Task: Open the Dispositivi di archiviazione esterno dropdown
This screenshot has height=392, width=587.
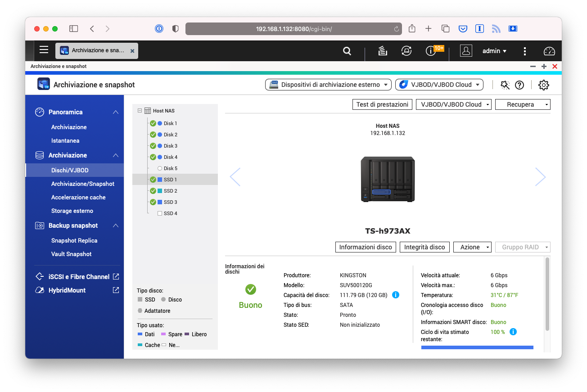Action: [x=329, y=85]
